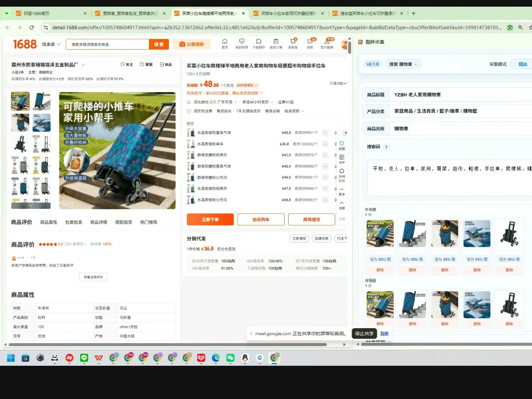Click the 加采购车 add to cart button
Screen dimensions: 532x399
[261, 219]
